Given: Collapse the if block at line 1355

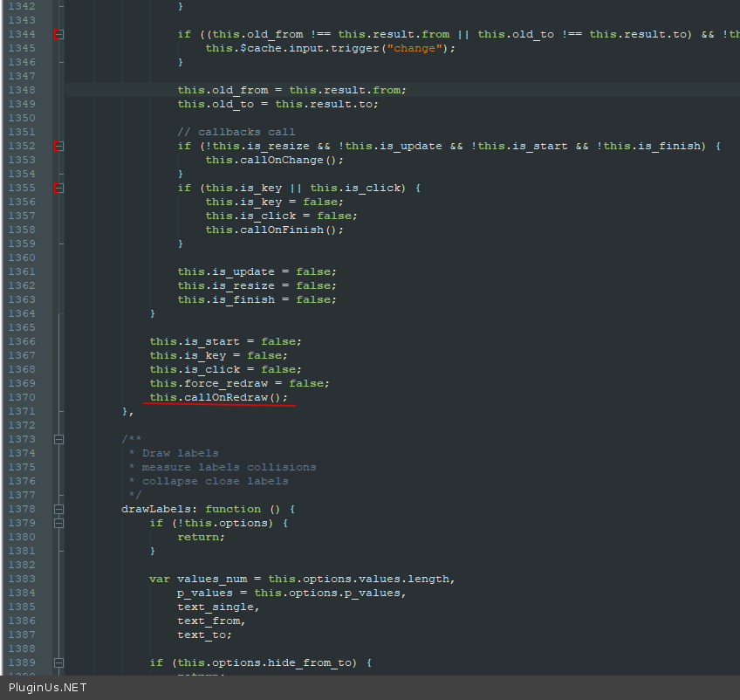Looking at the screenshot, I should (x=58, y=189).
